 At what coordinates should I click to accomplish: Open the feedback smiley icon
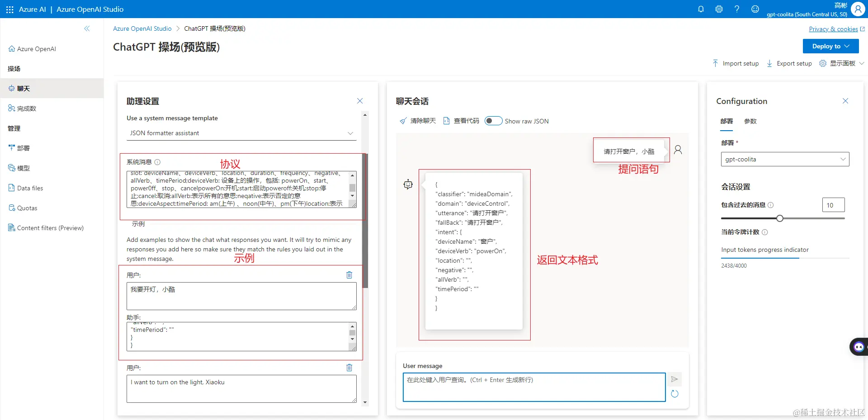coord(755,9)
